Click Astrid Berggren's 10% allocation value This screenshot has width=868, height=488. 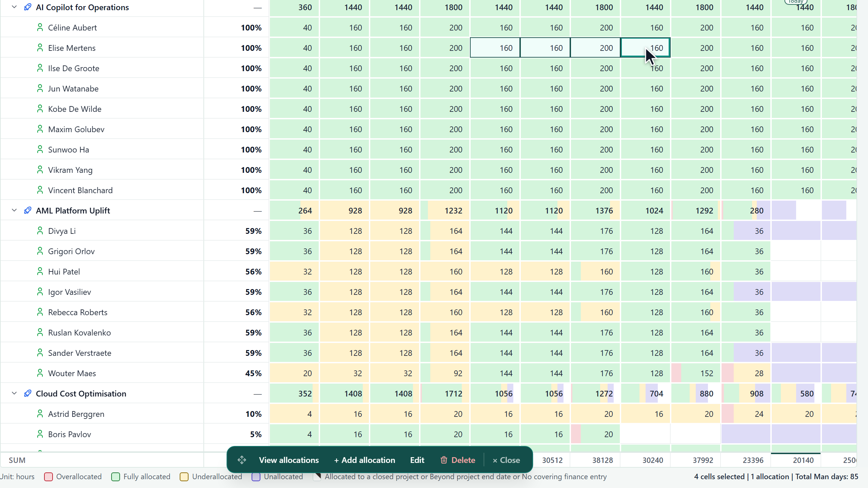(x=253, y=414)
